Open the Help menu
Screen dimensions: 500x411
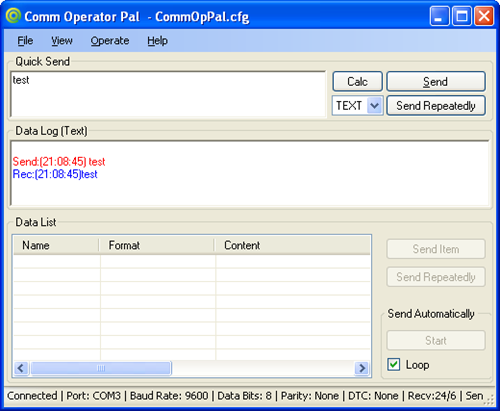[157, 41]
